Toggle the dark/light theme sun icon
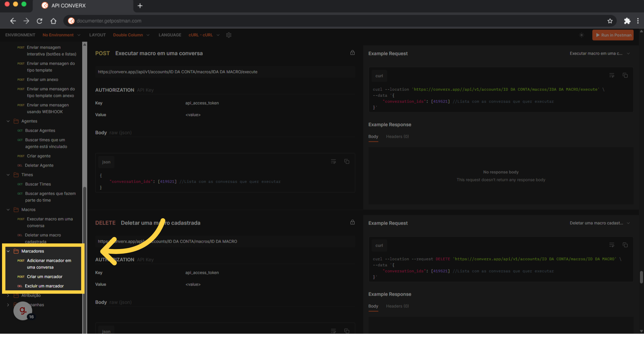Screen dimensions: 644x362 [582, 35]
